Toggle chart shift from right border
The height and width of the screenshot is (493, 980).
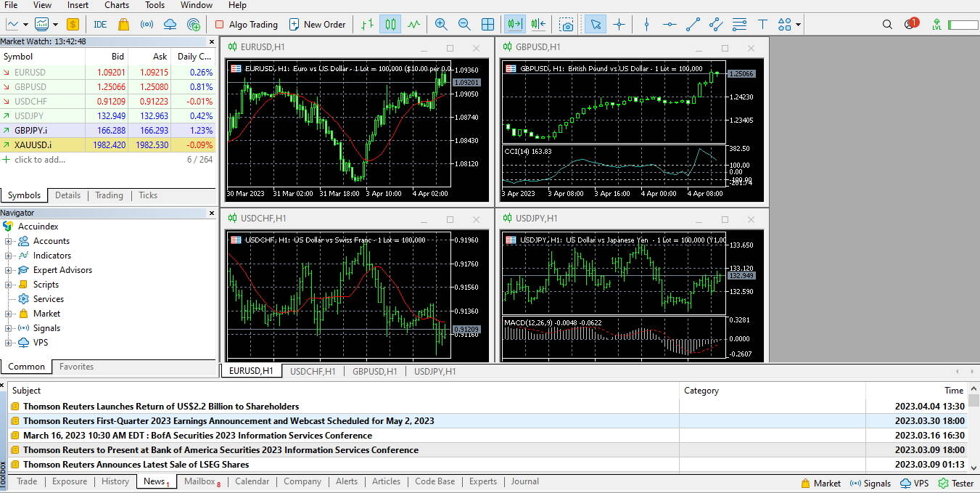pos(538,24)
